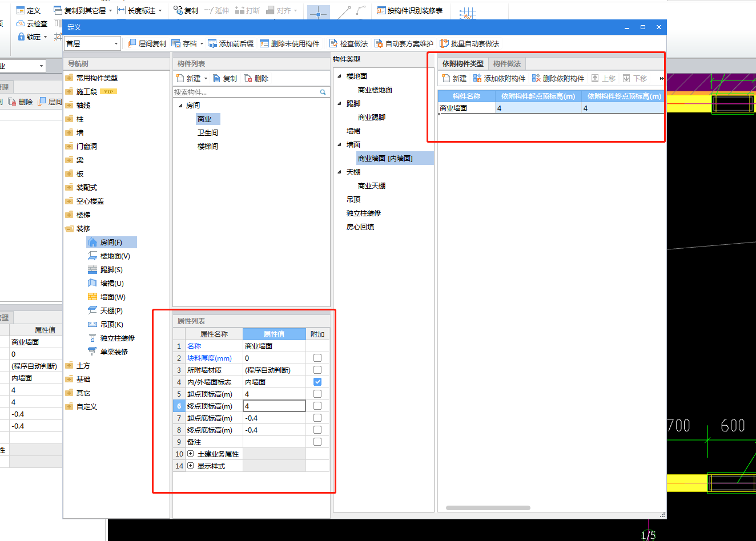Open the 新建 dropdown arrow in 构件列表
The image size is (756, 541).
tap(206, 78)
